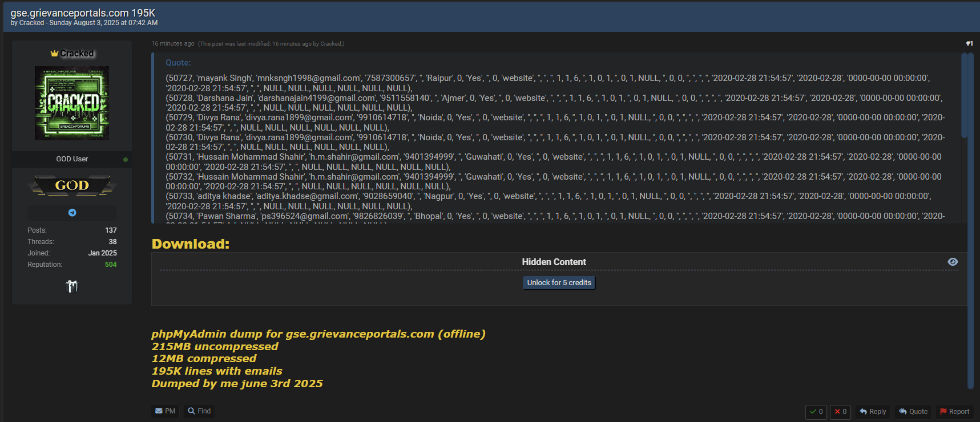Viewport: 980px width, 422px height.
Task: Click the quote box vertical scrollbar
Action: click(x=964, y=96)
